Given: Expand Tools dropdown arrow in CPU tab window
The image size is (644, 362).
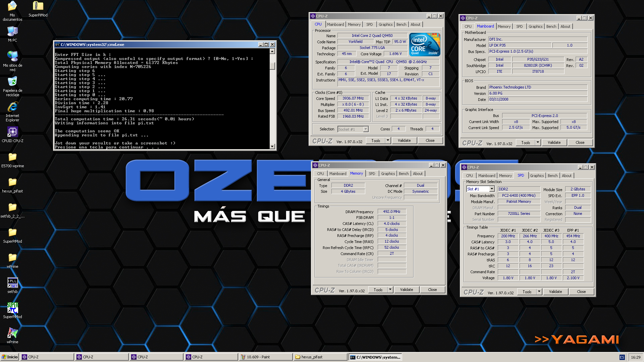Looking at the screenshot, I should 388,141.
